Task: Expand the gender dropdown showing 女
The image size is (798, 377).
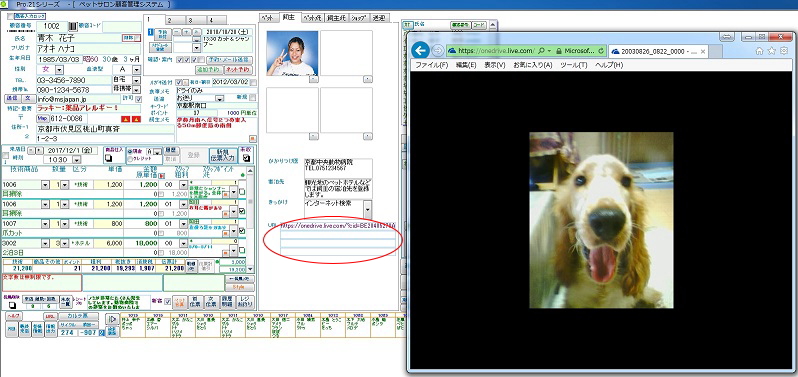Action: coord(59,69)
